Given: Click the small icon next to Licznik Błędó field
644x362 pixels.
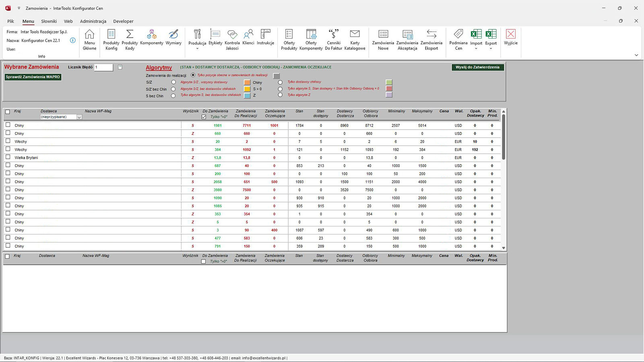Looking at the screenshot, I should (120, 67).
